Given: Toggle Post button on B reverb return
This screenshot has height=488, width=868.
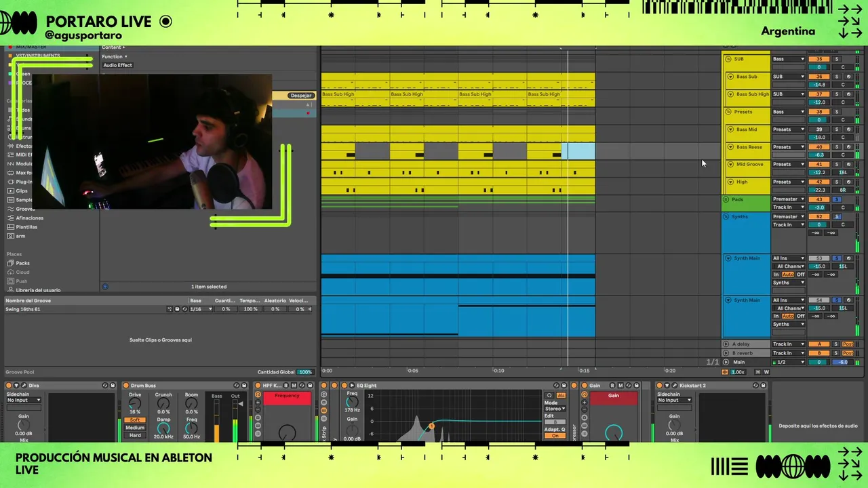Looking at the screenshot, I should pyautogui.click(x=848, y=353).
